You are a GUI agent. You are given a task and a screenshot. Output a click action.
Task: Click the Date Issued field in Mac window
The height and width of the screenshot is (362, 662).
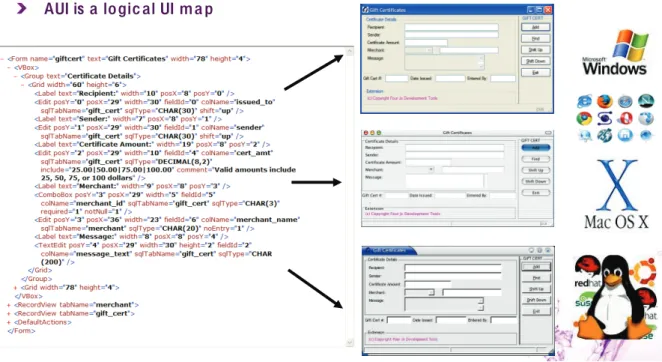(449, 196)
